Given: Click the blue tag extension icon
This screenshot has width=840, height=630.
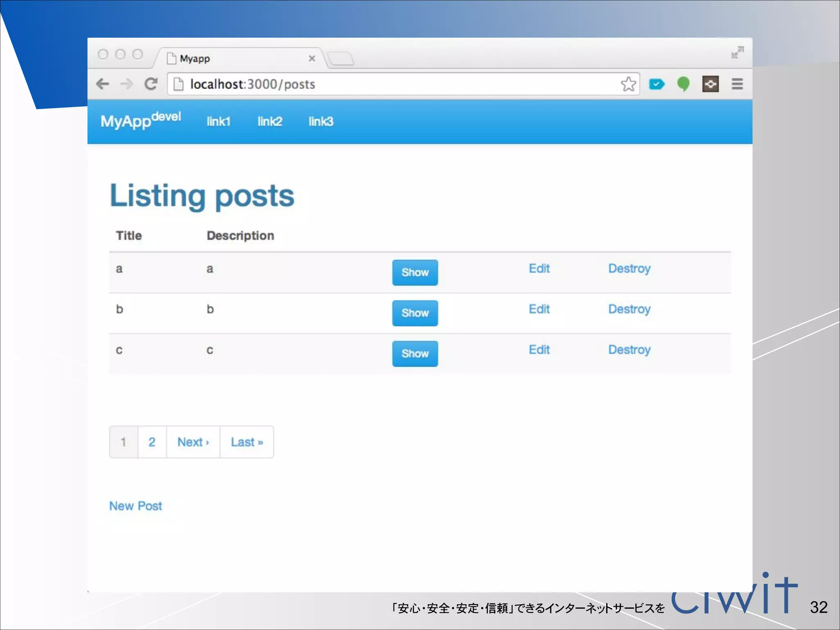Looking at the screenshot, I should (x=656, y=84).
